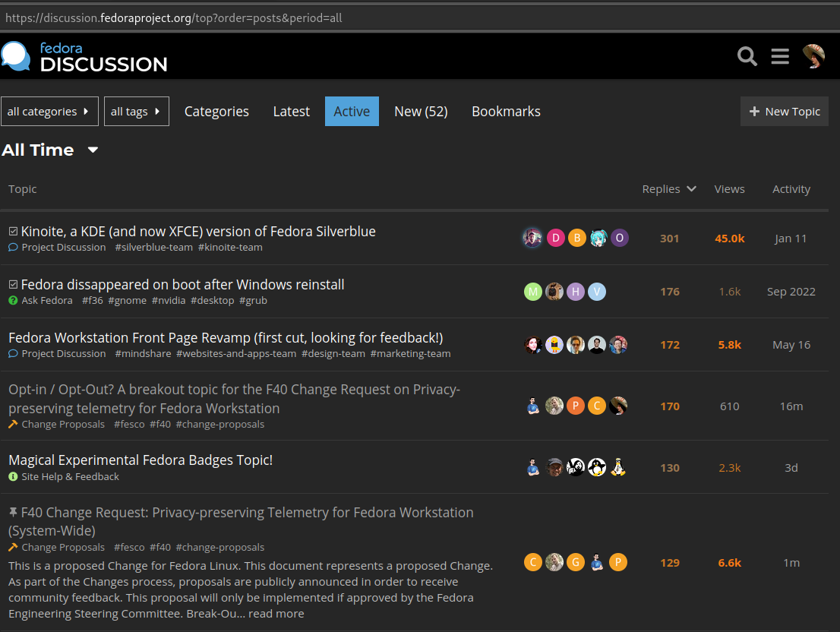Open the All Time period dropdown
The image size is (840, 632).
50,150
